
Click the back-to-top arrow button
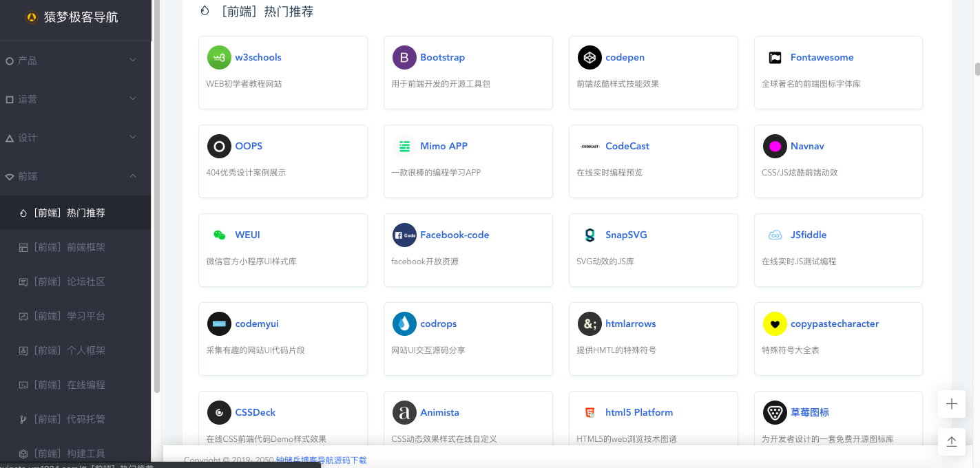coord(952,442)
